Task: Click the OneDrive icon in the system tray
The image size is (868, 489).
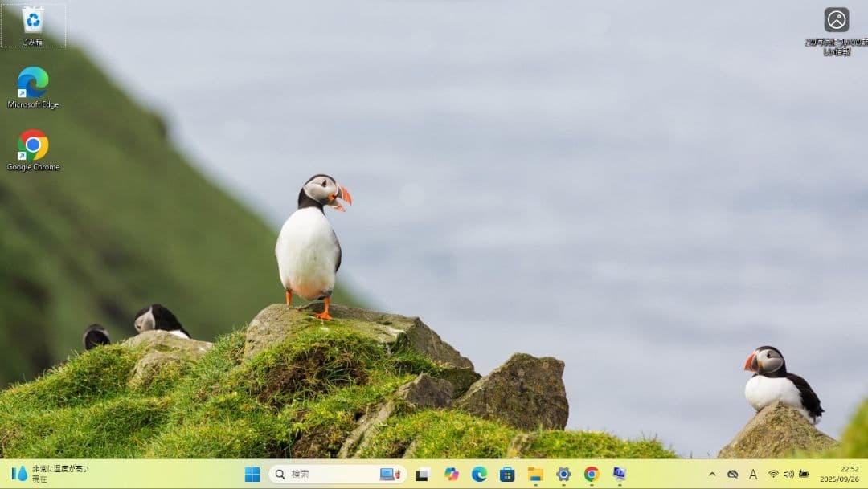Action: point(733,474)
